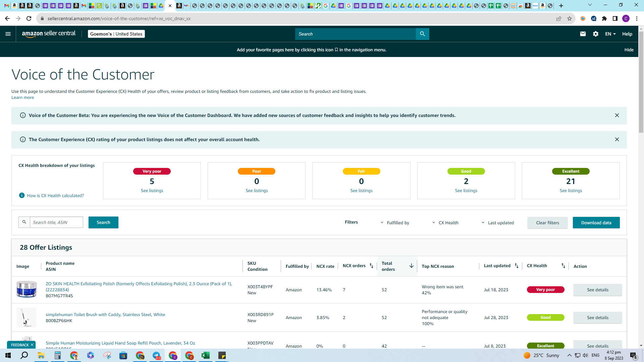Open the browser extensions puzzle icon
The image size is (644, 362).
(604, 18)
